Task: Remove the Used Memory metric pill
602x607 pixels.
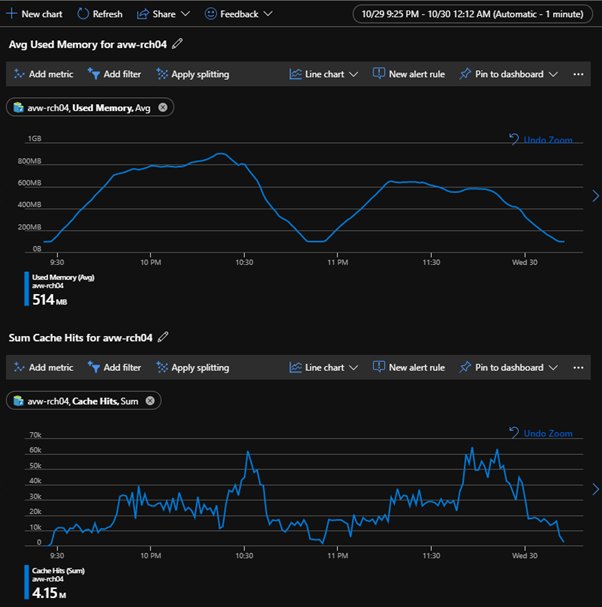Action: coord(163,107)
